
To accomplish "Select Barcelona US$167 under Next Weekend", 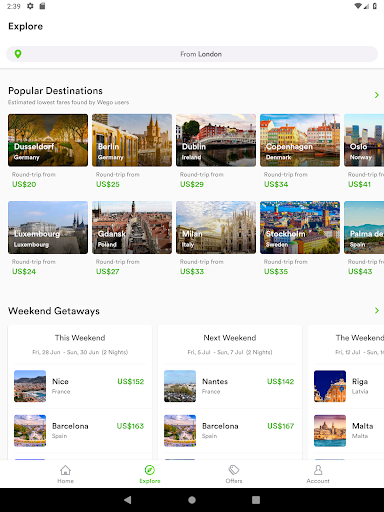I will point(230,431).
